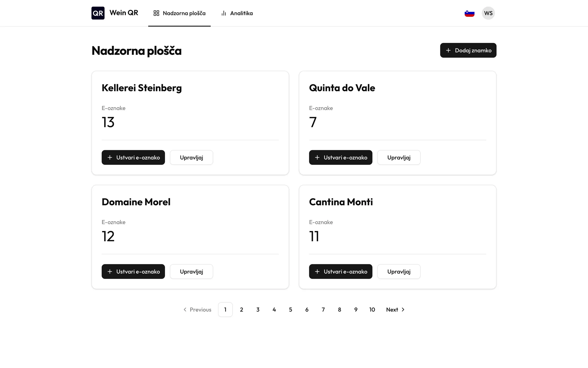Click the left chevron beside Previous
The height and width of the screenshot is (368, 588).
(x=185, y=309)
